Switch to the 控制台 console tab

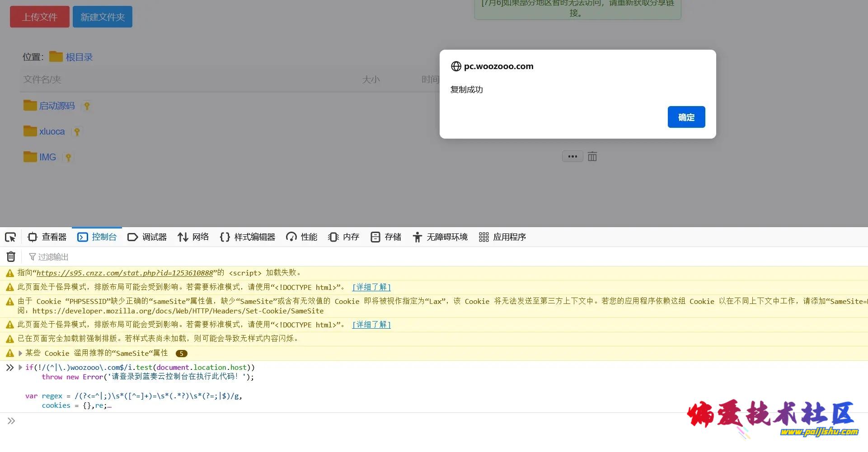tap(97, 237)
